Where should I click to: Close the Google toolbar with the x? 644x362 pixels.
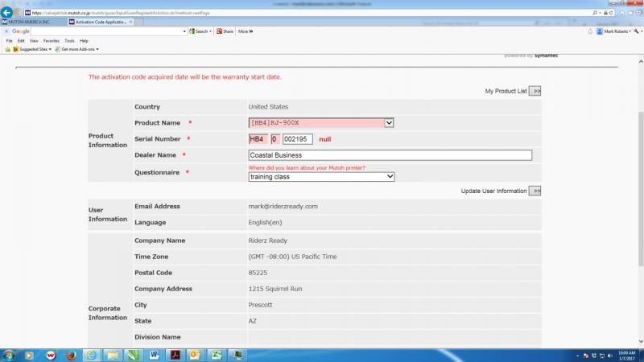click(6, 31)
